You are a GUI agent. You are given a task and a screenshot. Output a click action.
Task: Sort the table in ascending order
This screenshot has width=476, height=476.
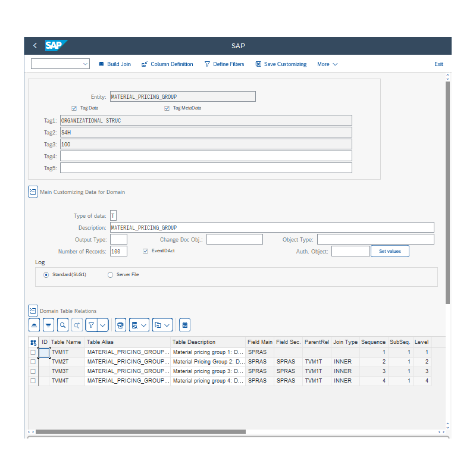pyautogui.click(x=34, y=325)
